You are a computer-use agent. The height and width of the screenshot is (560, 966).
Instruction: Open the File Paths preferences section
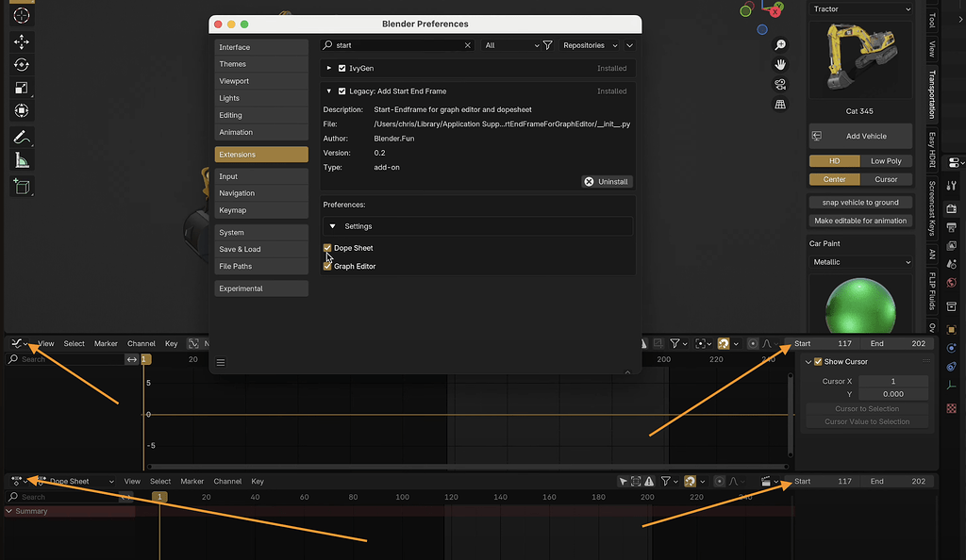pyautogui.click(x=261, y=267)
